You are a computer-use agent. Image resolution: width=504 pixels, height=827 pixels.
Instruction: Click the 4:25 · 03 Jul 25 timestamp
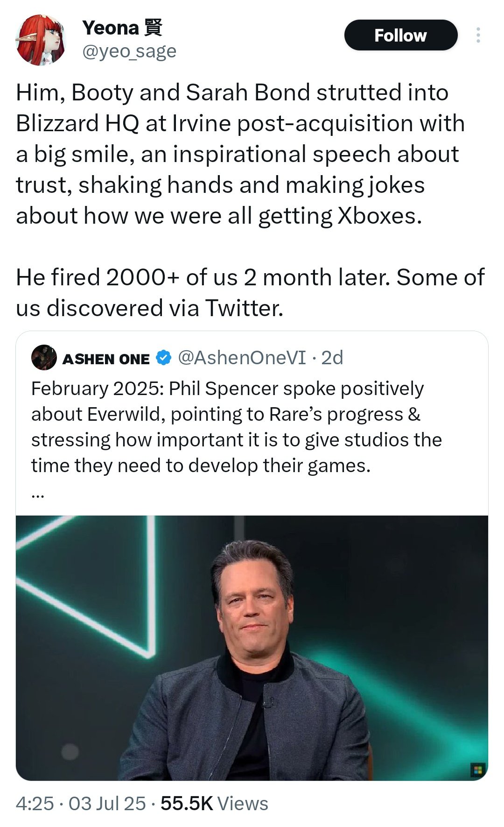click(x=81, y=804)
